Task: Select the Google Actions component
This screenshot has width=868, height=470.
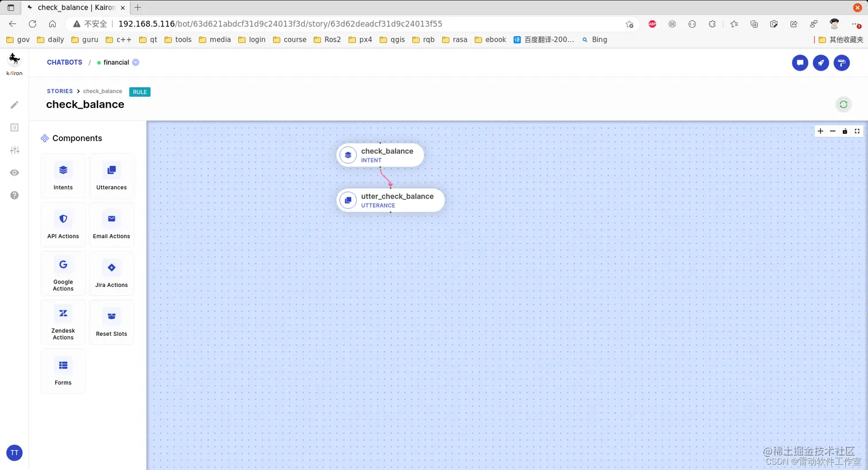Action: (63, 273)
